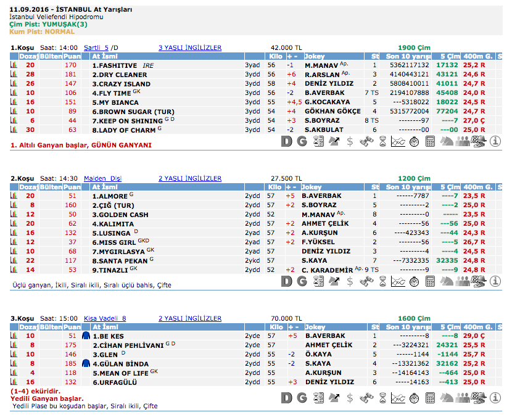The height and width of the screenshot is (420, 520).
Task: Click the dollar sign icon under race 3
Action: (x=350, y=397)
